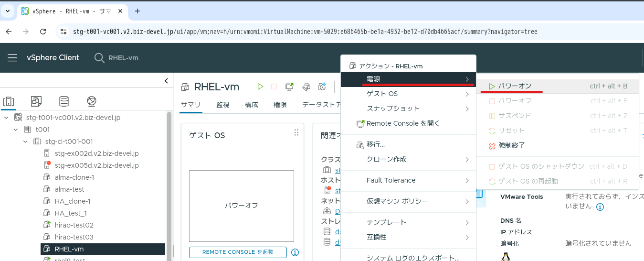Click green power-on icon beside RHEL-vm title
The image size is (644, 261).
click(x=260, y=87)
